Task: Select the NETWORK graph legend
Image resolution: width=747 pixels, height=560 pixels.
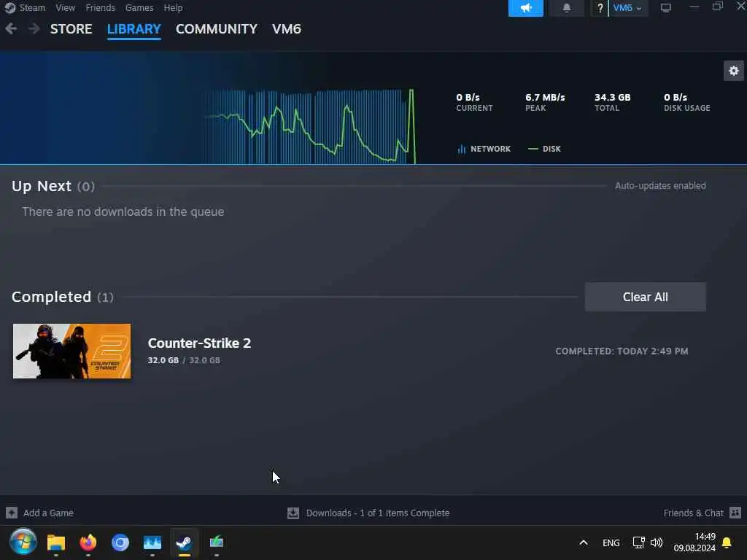Action: click(x=484, y=149)
